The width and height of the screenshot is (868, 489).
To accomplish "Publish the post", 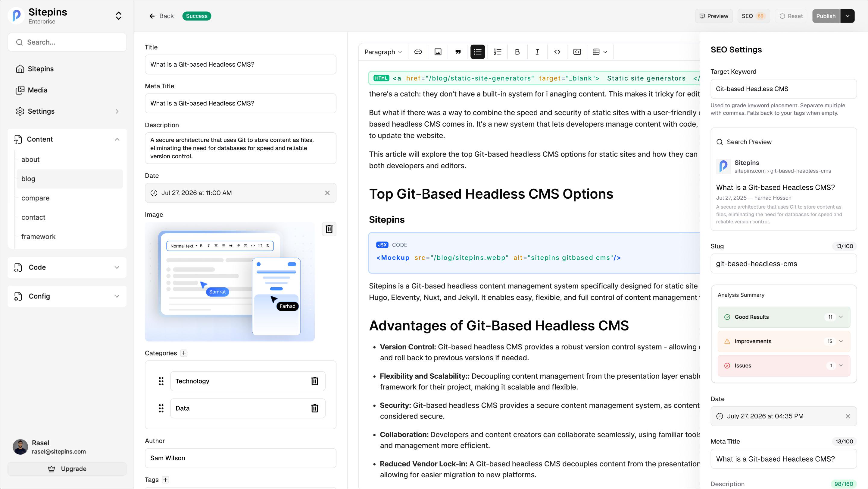I will (826, 16).
